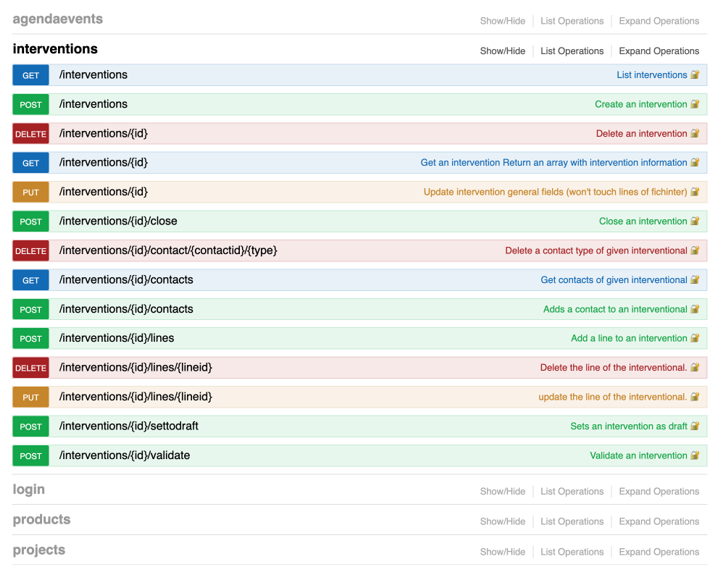Click lock icon next to Close an intervention
The height and width of the screenshot is (565, 717).
(x=695, y=221)
